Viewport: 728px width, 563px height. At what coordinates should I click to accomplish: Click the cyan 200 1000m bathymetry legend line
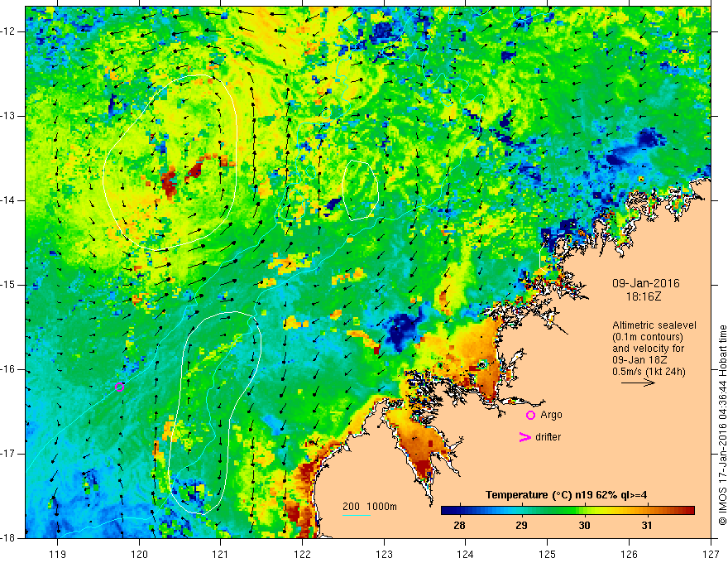coord(357,515)
